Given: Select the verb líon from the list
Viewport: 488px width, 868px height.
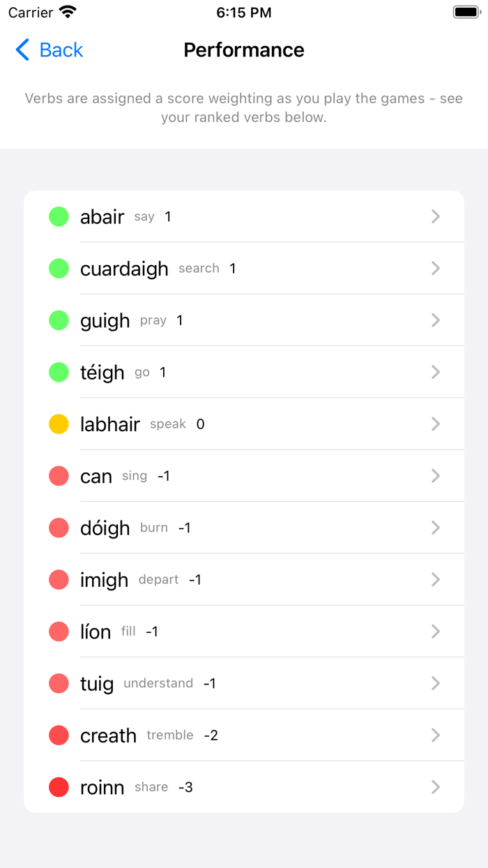Looking at the screenshot, I should tap(96, 631).
